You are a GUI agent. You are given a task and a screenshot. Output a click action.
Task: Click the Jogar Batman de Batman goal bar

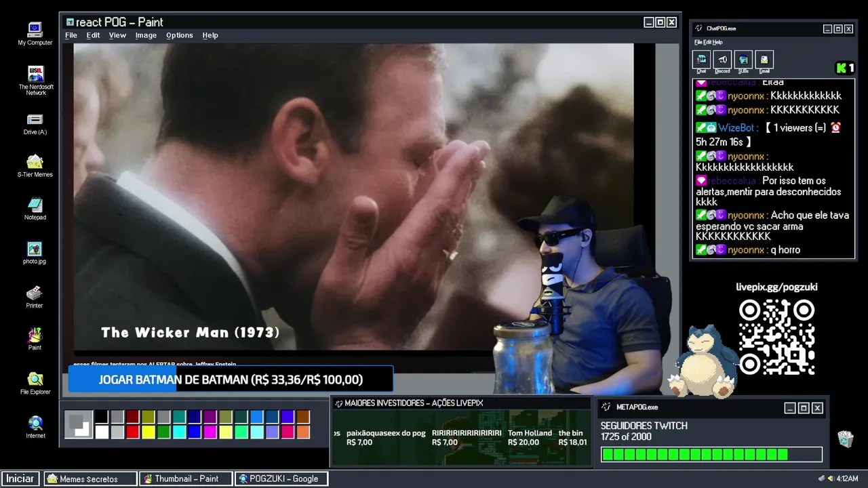(231, 380)
